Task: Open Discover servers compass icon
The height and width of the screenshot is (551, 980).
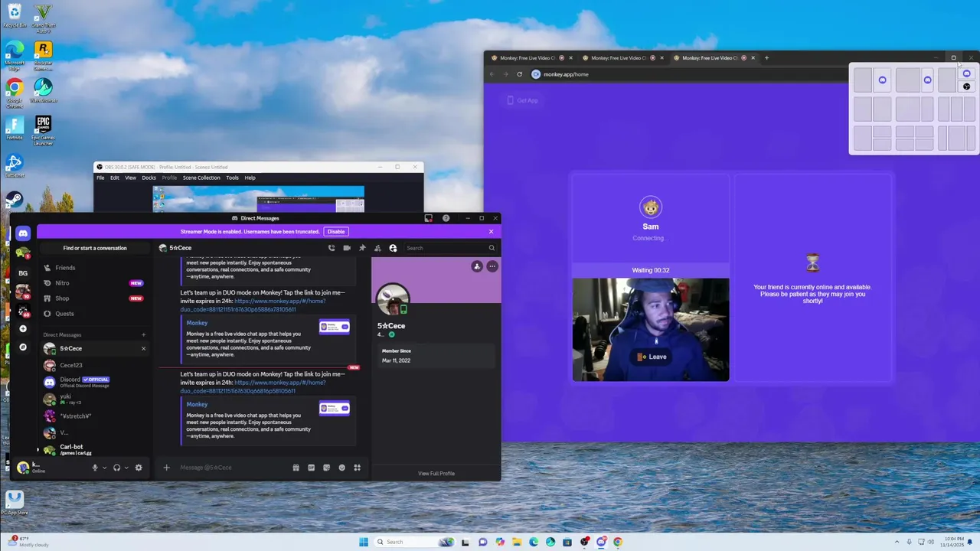Action: [23, 347]
